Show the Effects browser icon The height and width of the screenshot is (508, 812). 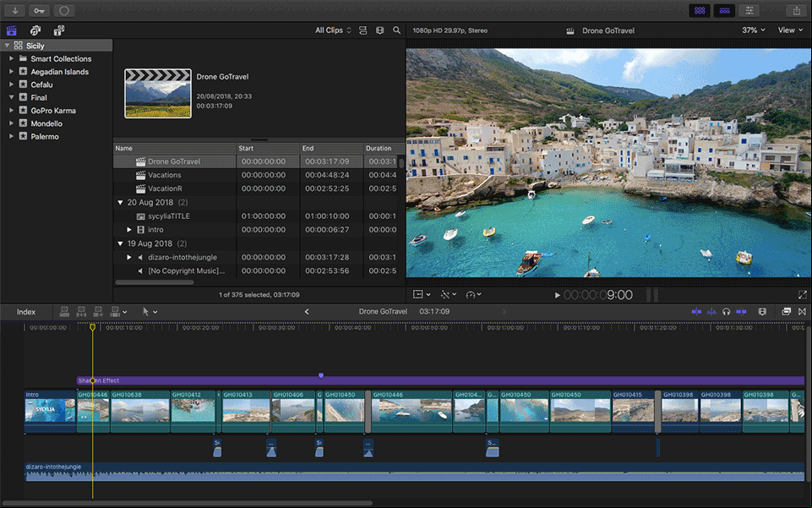786,312
